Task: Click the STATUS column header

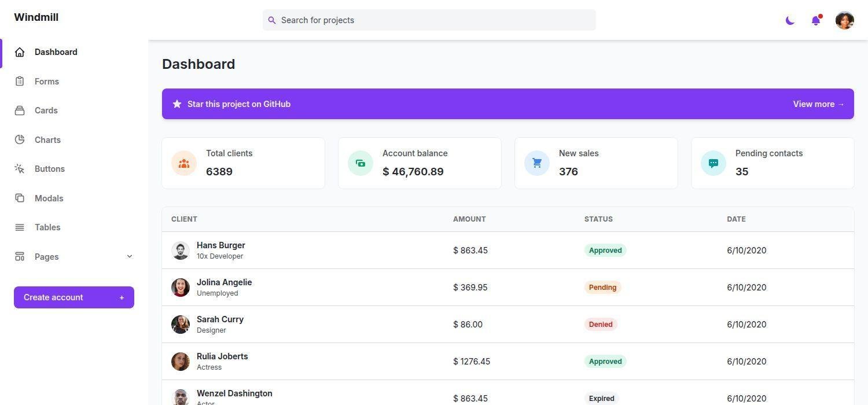Action: pyautogui.click(x=598, y=219)
